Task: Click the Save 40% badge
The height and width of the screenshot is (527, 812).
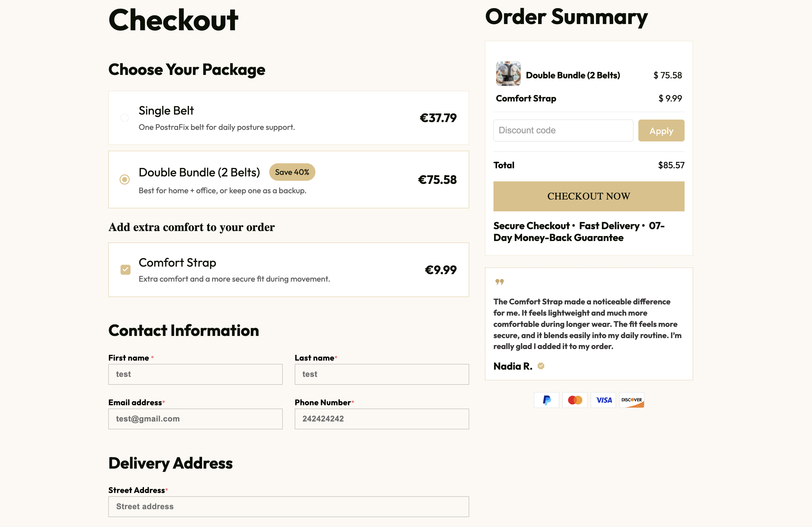Action: pyautogui.click(x=292, y=172)
